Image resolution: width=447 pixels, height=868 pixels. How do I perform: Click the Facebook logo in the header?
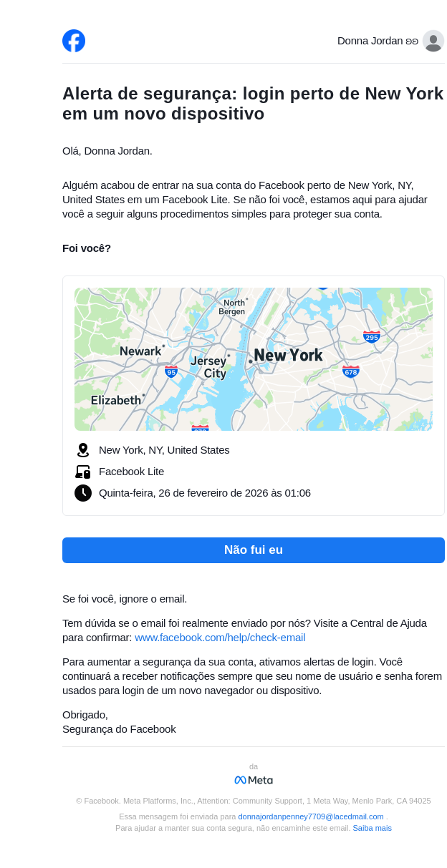click(74, 41)
